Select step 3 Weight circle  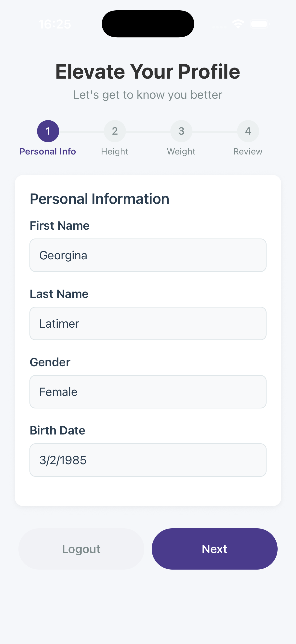click(x=181, y=131)
